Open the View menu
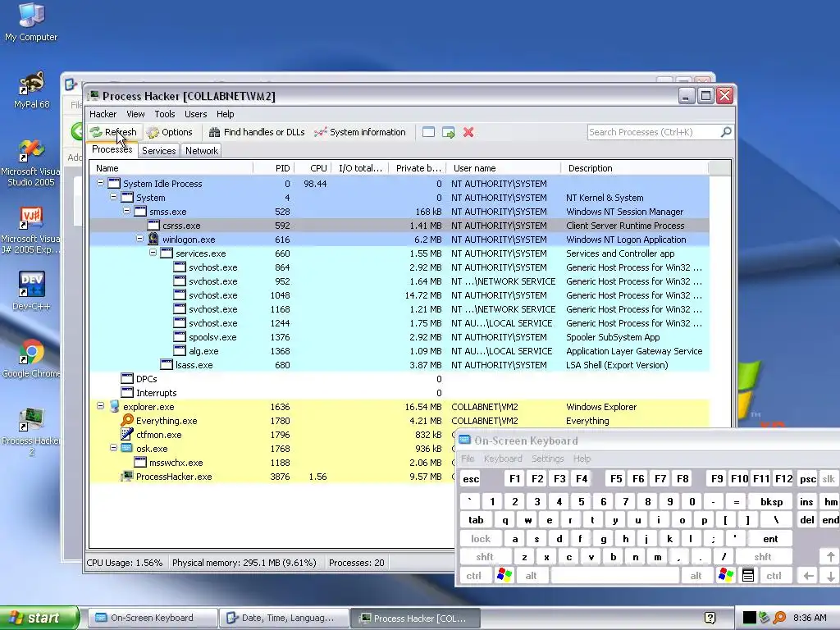This screenshot has width=840, height=630. [x=135, y=114]
